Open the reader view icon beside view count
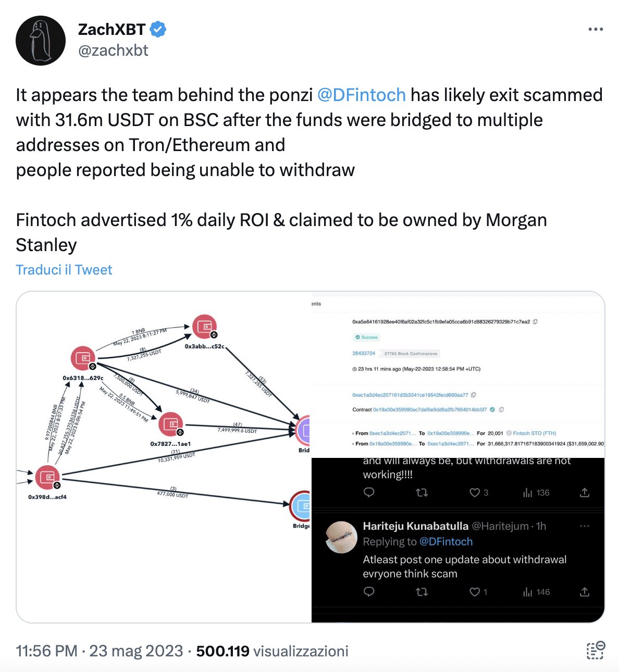The image size is (619, 672). click(x=596, y=651)
